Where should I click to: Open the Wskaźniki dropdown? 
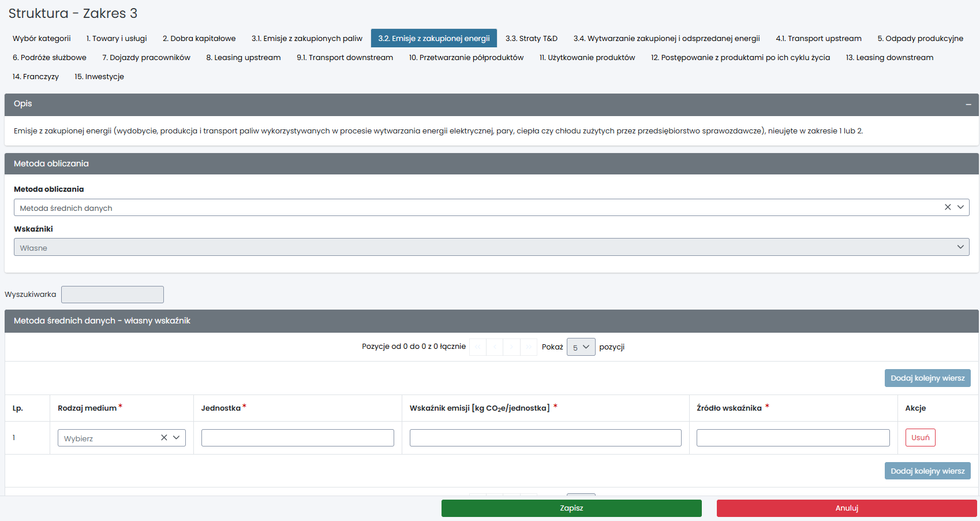coord(491,247)
